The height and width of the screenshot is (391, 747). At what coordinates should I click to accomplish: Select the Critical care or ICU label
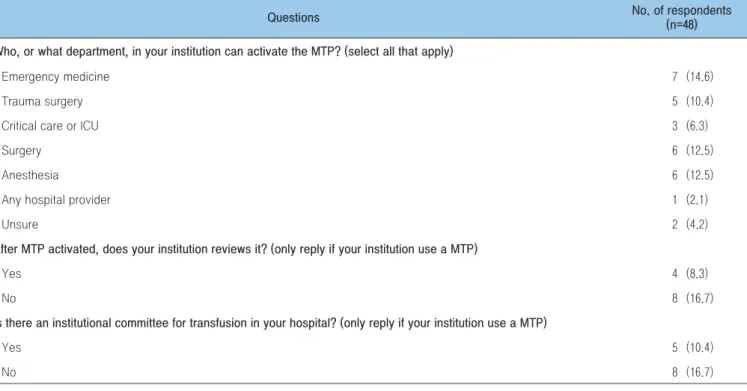pos(50,126)
